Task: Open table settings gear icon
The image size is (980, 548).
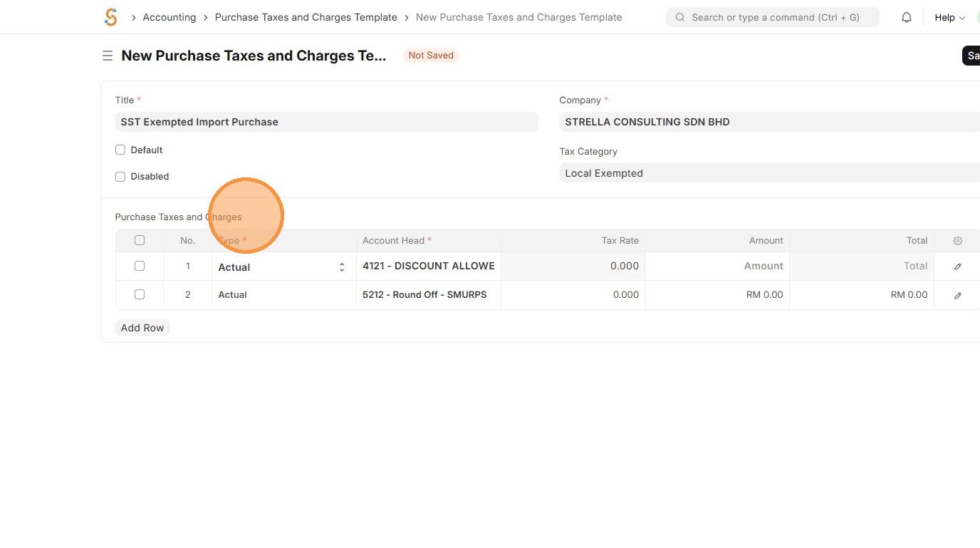Action: 957,241
